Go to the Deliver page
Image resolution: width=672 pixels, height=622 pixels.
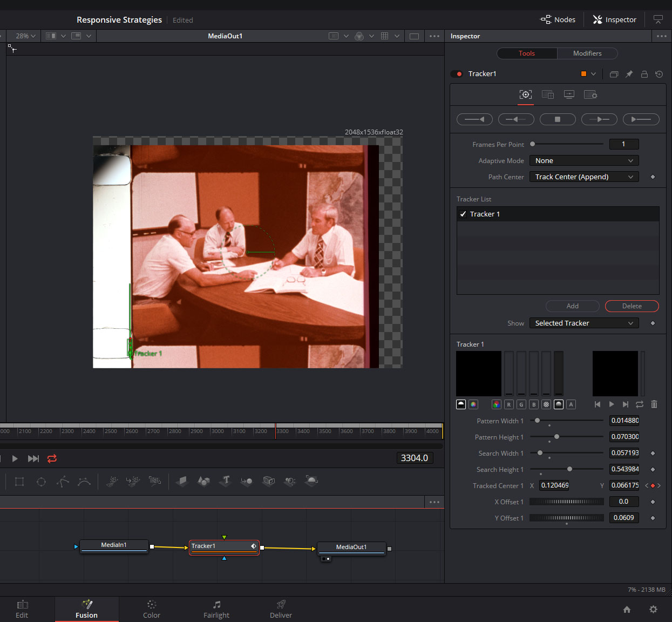(x=281, y=610)
